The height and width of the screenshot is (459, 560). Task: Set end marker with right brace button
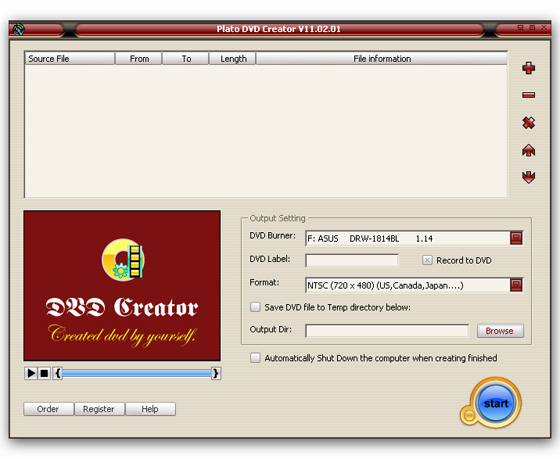[x=215, y=373]
